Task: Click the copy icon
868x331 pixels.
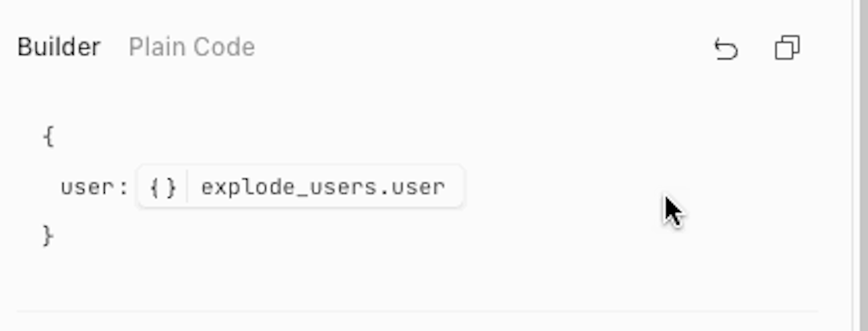Action: coord(787,49)
